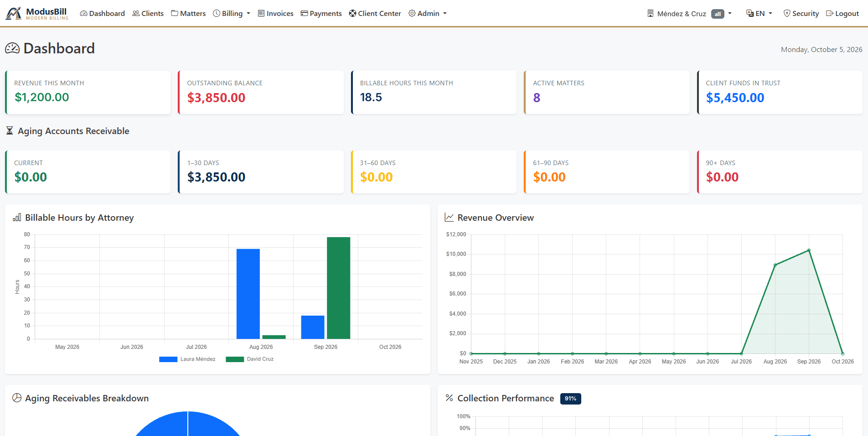The image size is (868, 436).
Task: Click the ModusBill logo
Action: 37,13
